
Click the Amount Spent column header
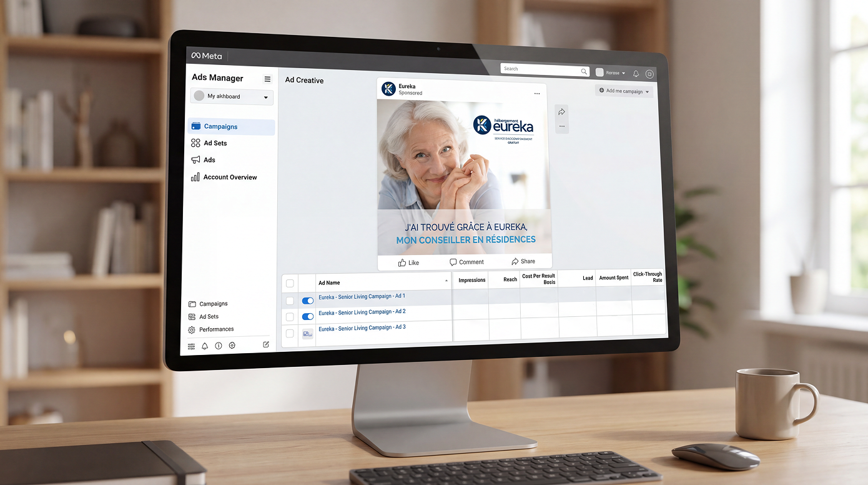tap(614, 277)
